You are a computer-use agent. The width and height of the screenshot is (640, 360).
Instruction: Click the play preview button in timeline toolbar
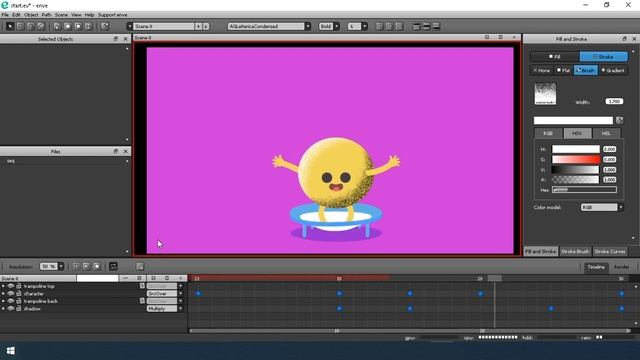tap(87, 267)
